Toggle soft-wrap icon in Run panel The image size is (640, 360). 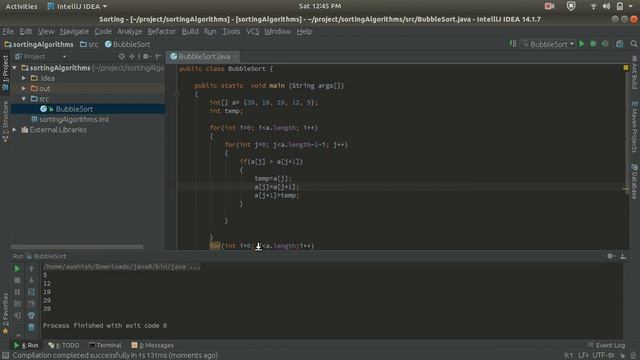[x=31, y=292]
